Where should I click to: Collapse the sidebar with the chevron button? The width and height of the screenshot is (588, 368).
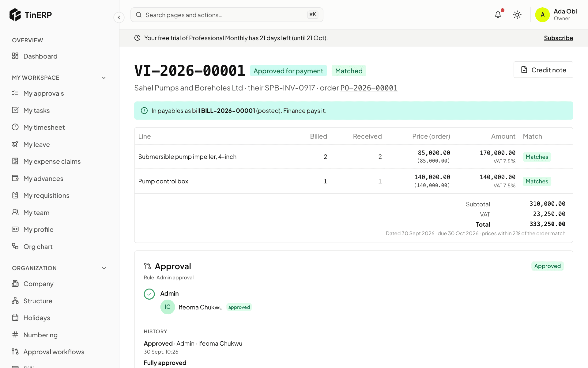pos(119,17)
